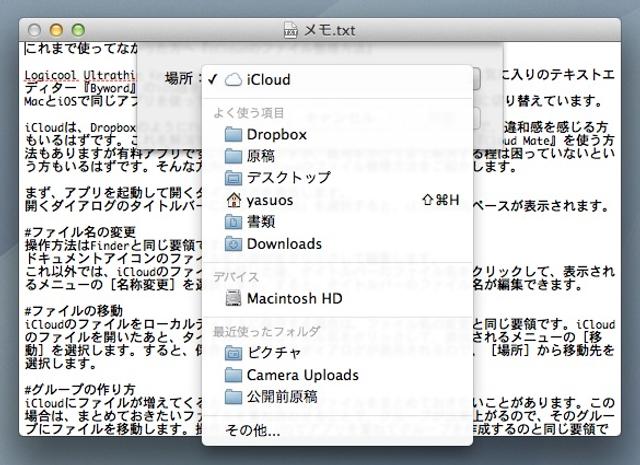Screen dimensions: 640x465
Task: Click the right edge of 場所 popup button
Action: point(478,79)
